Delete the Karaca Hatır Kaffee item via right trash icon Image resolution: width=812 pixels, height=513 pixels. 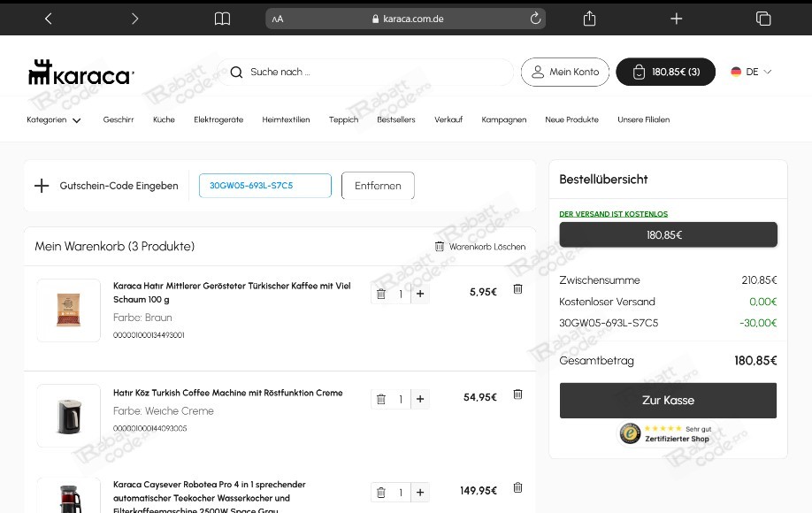[x=517, y=289]
